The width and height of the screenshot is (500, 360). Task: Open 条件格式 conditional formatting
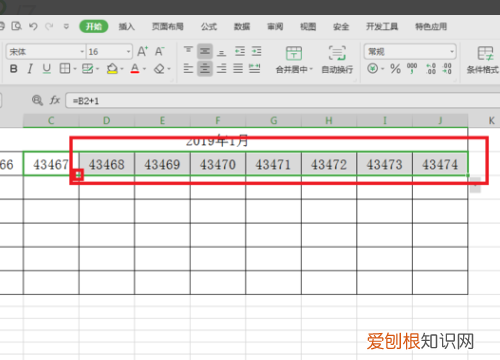pos(483,60)
